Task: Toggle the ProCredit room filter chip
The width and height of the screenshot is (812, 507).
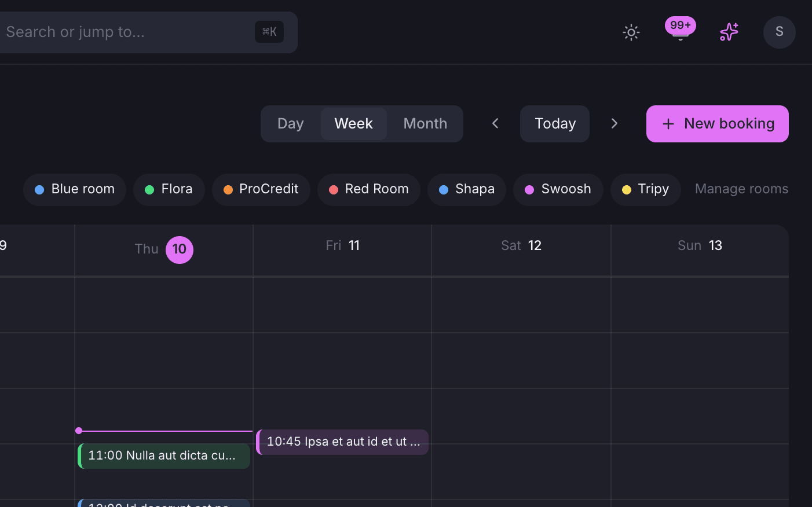Action: point(261,190)
